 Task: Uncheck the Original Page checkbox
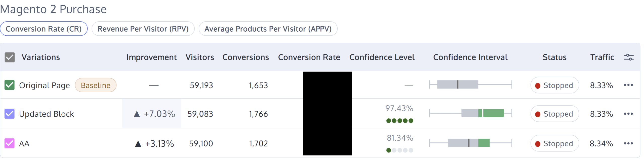coord(10,85)
